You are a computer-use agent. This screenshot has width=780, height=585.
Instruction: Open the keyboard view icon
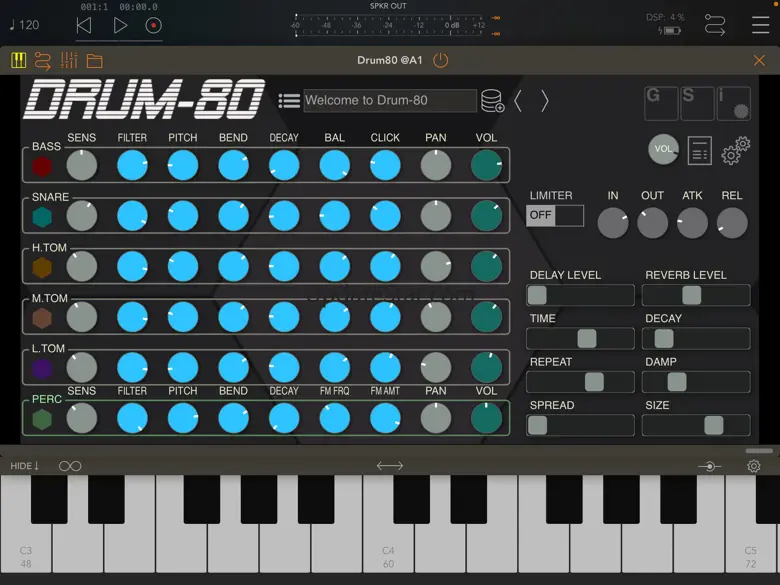(x=18, y=60)
